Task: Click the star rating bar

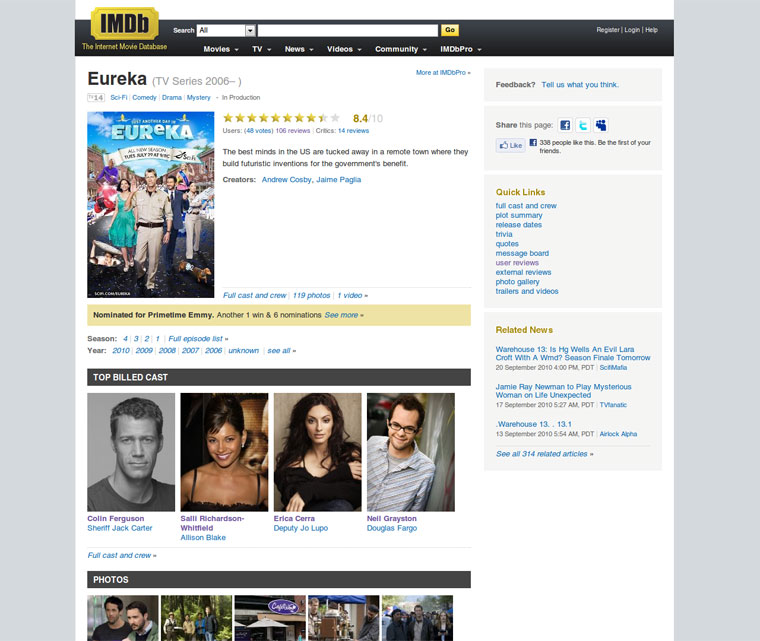Action: pyautogui.click(x=281, y=118)
